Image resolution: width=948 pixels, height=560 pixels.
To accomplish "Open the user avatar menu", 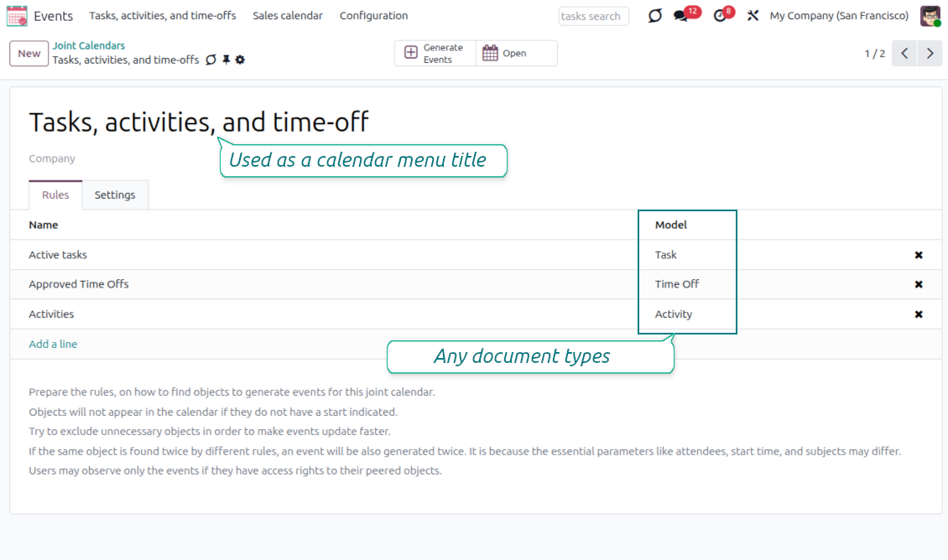I will (930, 16).
